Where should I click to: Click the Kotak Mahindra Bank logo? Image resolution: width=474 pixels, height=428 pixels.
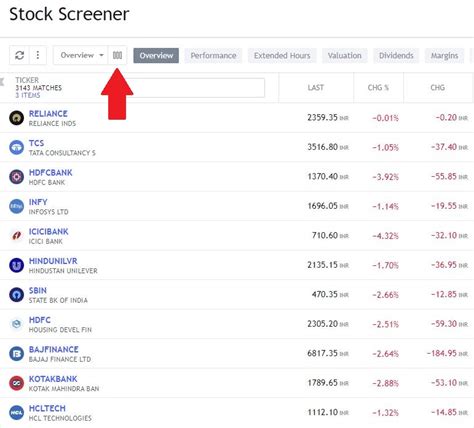(16, 383)
